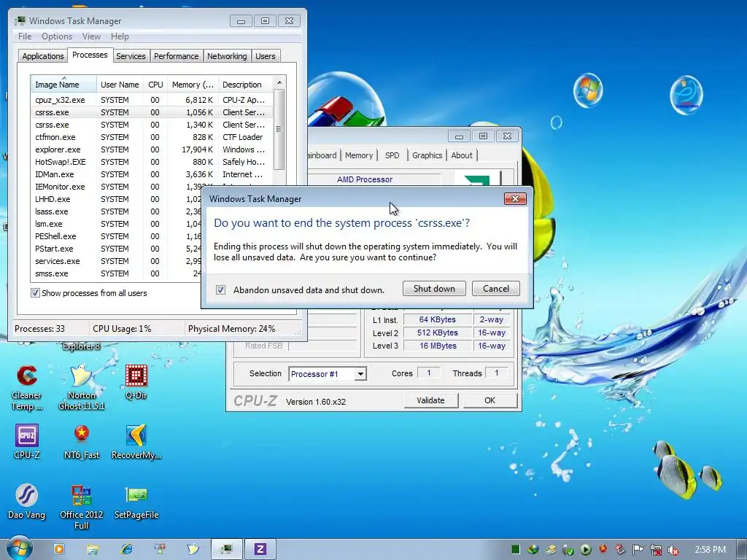Image resolution: width=747 pixels, height=560 pixels.
Task: Select the HotSwap!.EXE process row
Action: click(152, 162)
